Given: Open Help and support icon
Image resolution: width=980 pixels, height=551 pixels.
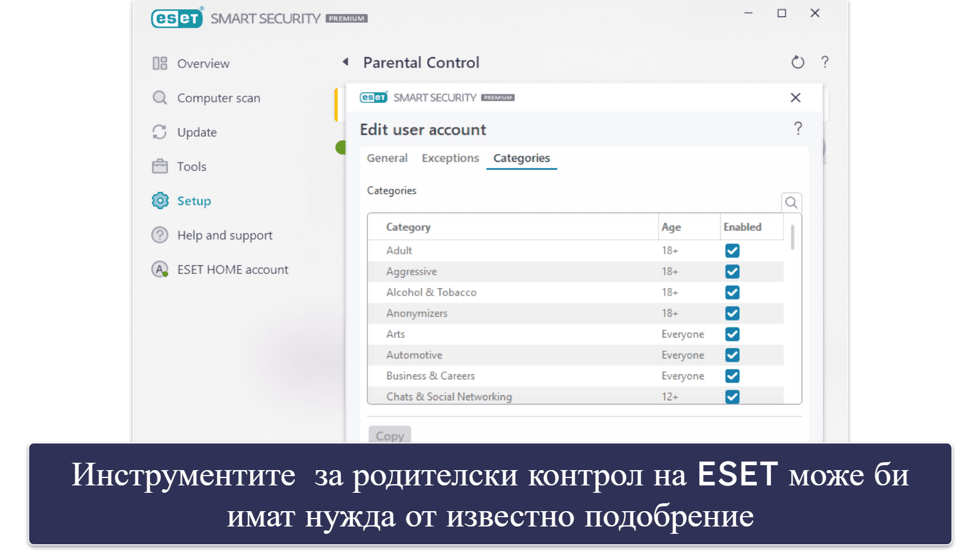Looking at the screenshot, I should click(160, 235).
